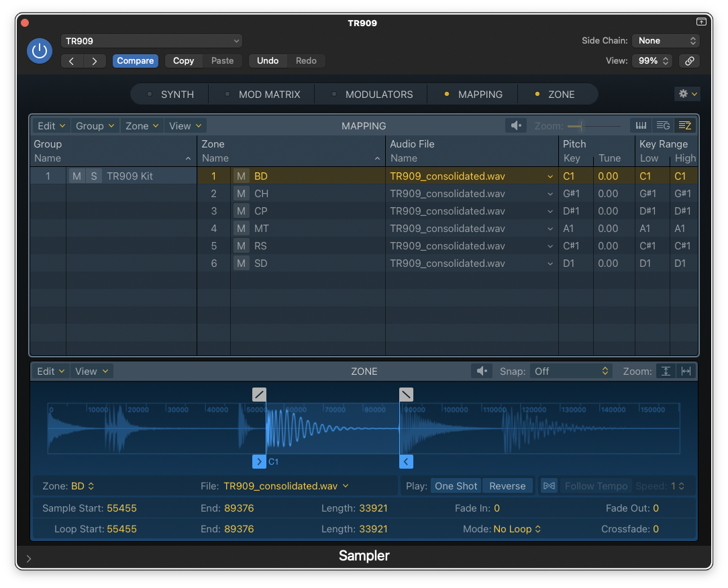The height and width of the screenshot is (588, 728).
Task: Click the Fade In 0 value
Action: point(497,508)
